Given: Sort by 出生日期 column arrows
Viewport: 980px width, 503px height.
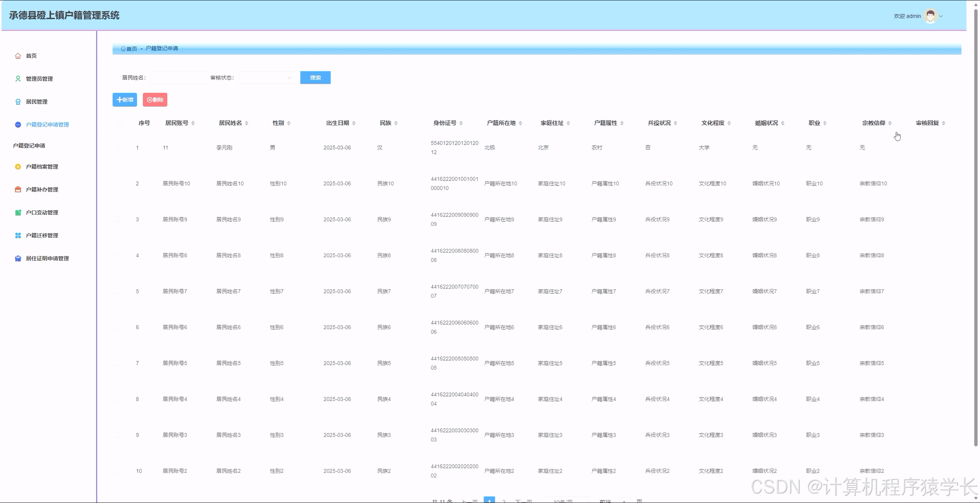Looking at the screenshot, I should point(354,123).
